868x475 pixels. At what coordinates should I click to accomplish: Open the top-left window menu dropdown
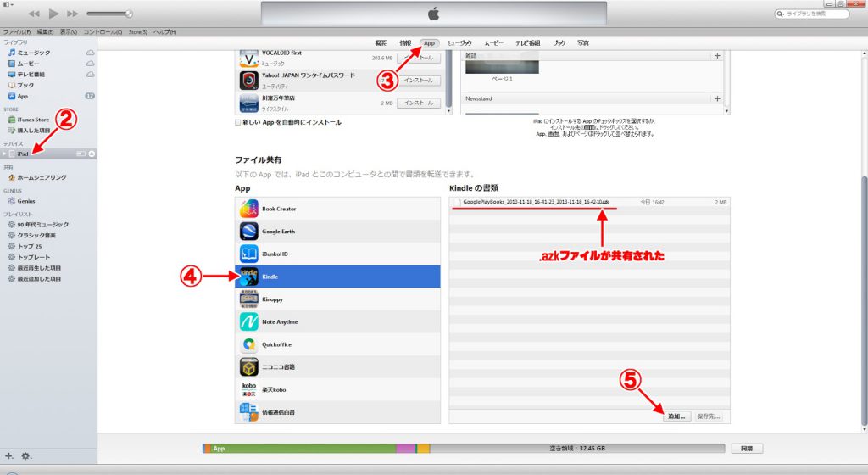pos(8,4)
